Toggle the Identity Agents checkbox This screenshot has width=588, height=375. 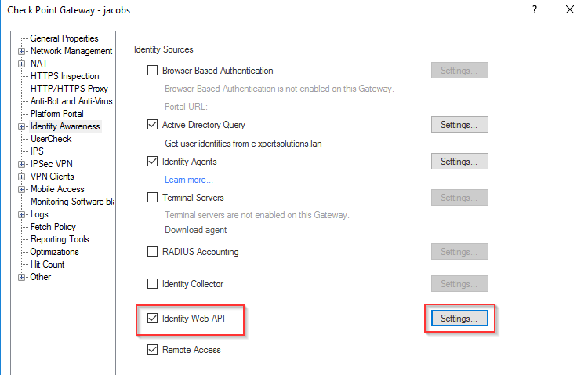tap(153, 162)
